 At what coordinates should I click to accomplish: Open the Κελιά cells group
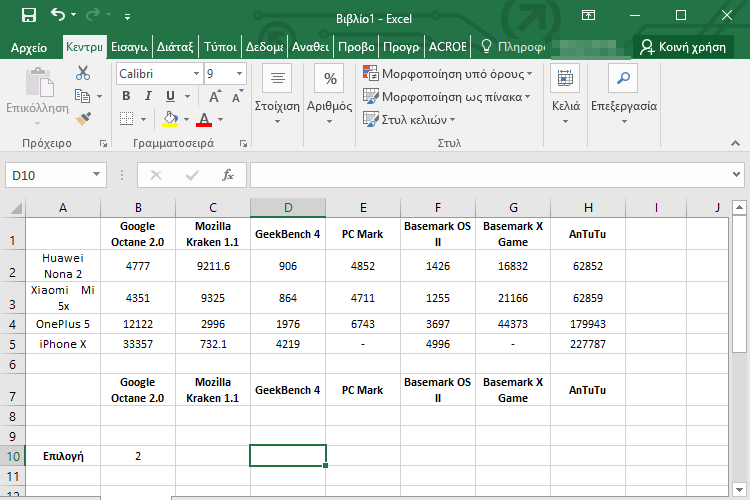pos(565,94)
